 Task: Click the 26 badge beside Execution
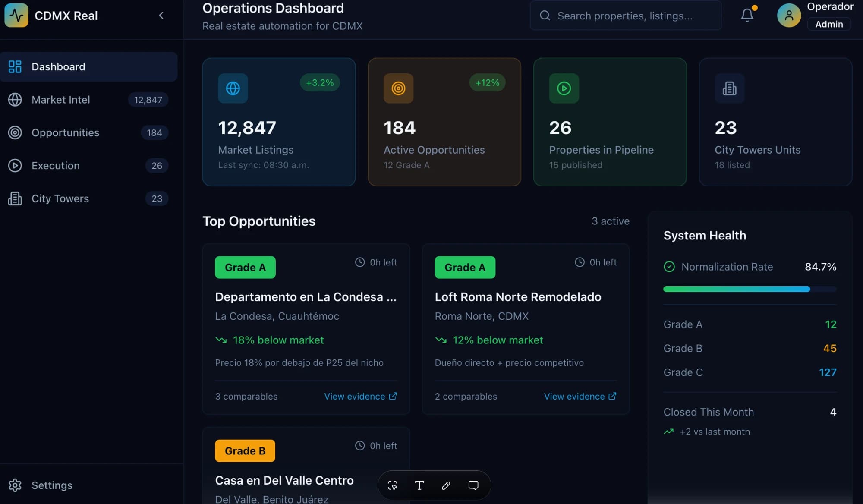157,165
